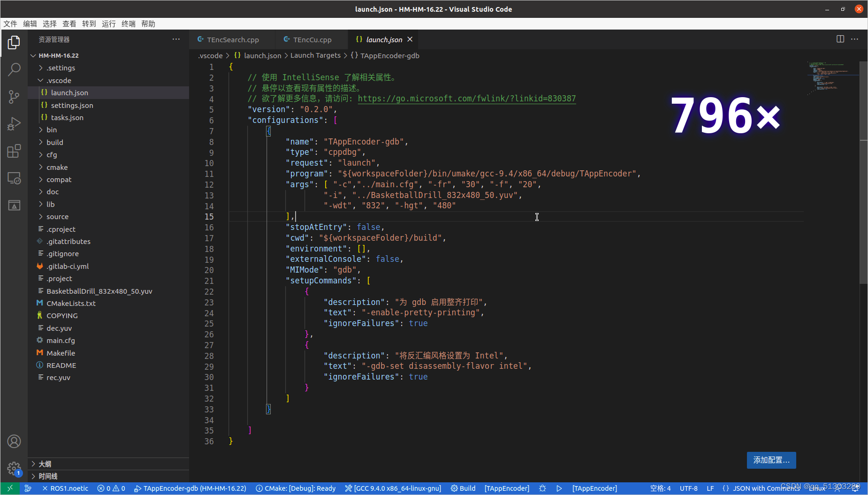Open the Search view in activity bar
The image size is (868, 495).
click(x=14, y=69)
